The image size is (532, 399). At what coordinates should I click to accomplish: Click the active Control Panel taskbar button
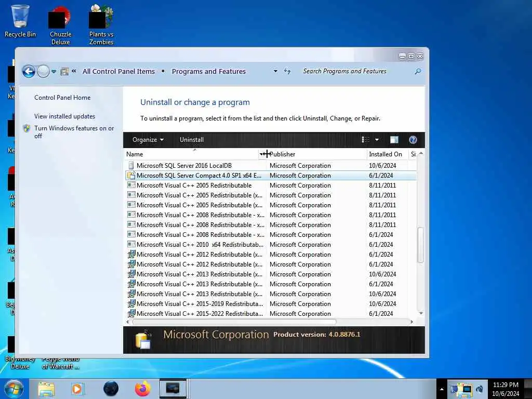pos(173,389)
